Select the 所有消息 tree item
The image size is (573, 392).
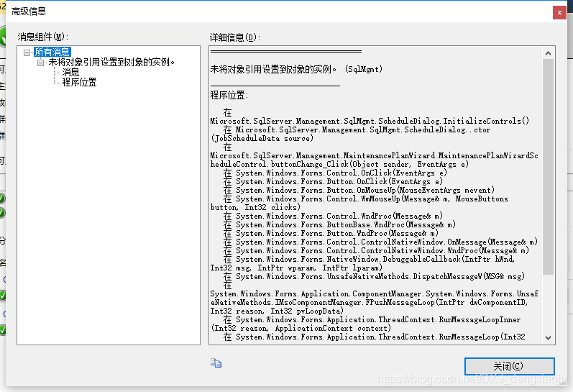[52, 52]
